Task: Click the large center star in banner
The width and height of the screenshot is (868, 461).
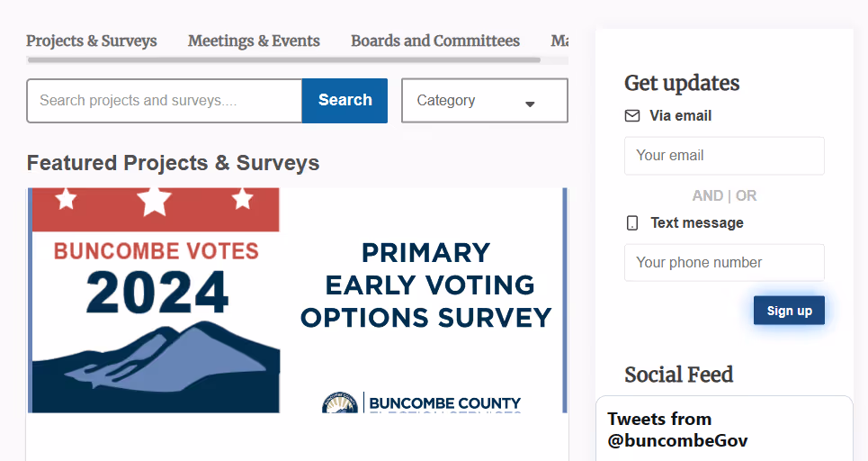Action: 155,201
